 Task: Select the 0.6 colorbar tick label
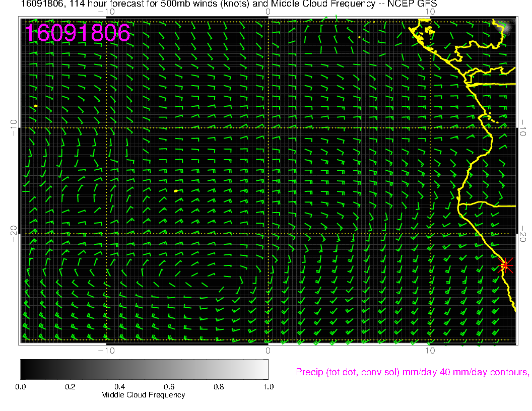169,387
